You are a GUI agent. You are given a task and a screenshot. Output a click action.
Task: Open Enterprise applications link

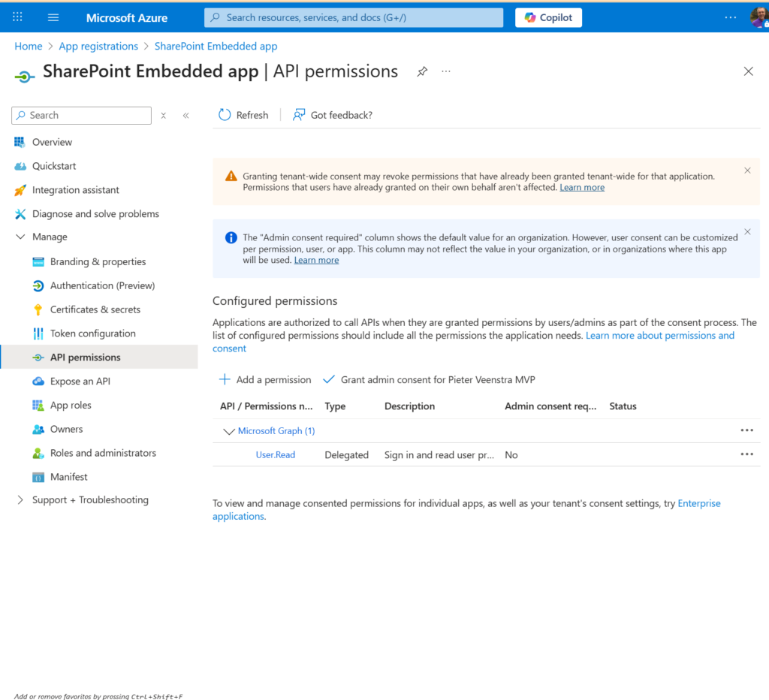pos(699,503)
